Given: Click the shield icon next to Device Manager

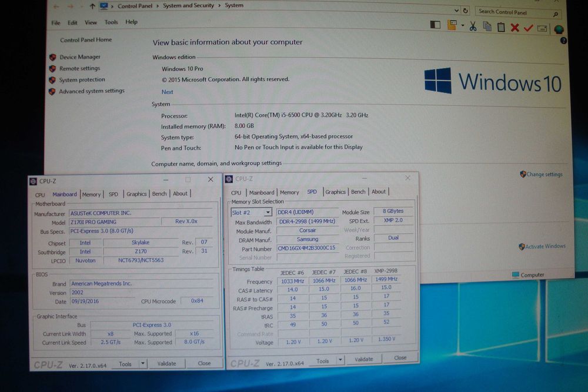Looking at the screenshot, I should (x=52, y=57).
